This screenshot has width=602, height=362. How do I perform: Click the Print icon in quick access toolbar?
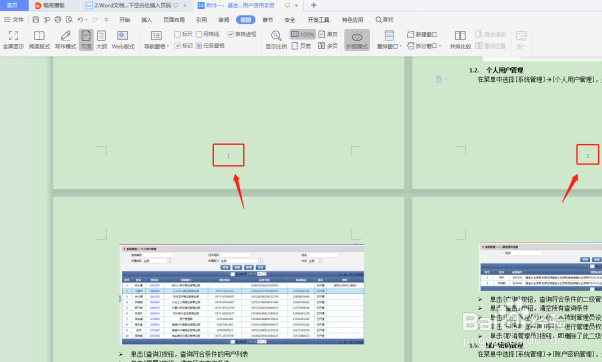tap(58, 20)
